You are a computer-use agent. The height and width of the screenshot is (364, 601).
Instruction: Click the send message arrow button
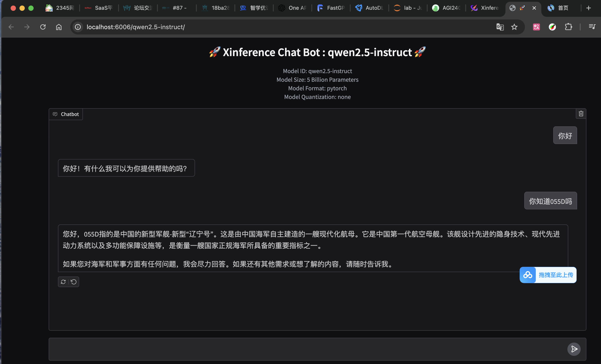(x=574, y=349)
